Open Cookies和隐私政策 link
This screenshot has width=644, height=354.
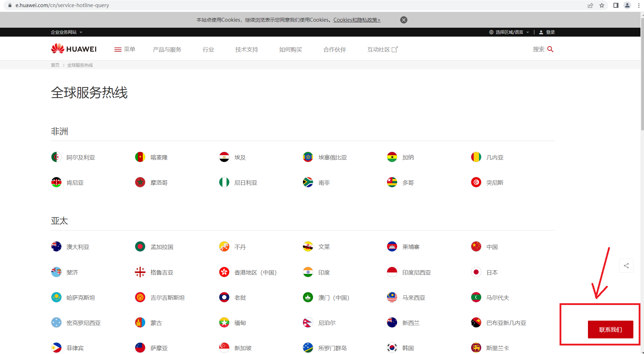tap(357, 20)
